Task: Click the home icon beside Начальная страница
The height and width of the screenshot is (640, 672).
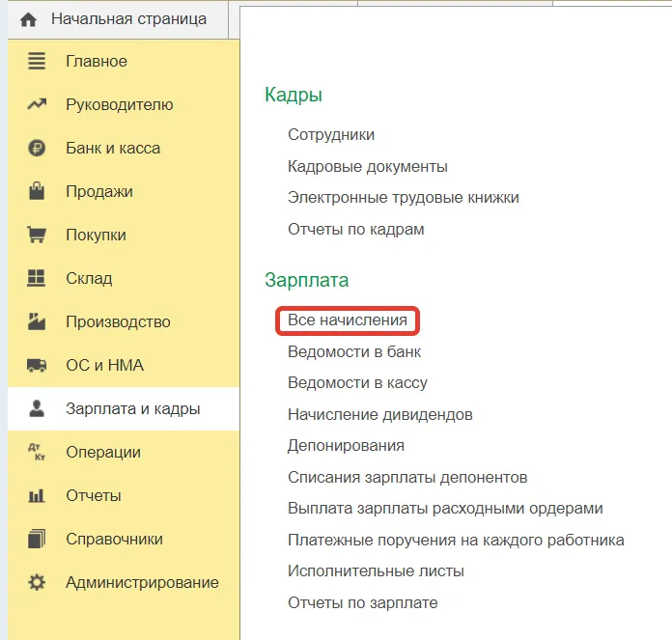Action: pos(28,19)
